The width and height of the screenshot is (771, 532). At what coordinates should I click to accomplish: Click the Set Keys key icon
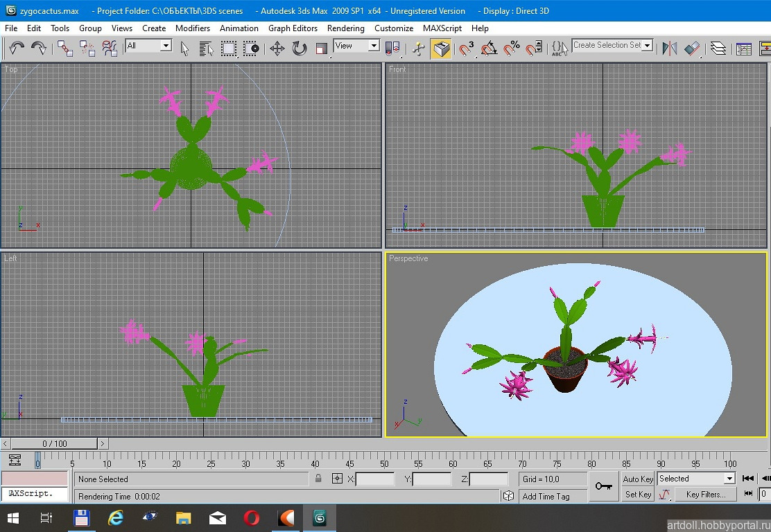[603, 486]
